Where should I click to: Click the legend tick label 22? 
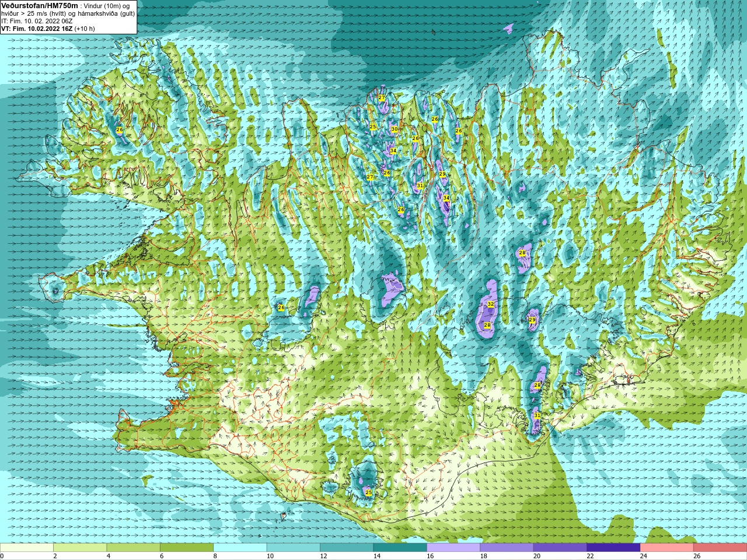[590, 556]
